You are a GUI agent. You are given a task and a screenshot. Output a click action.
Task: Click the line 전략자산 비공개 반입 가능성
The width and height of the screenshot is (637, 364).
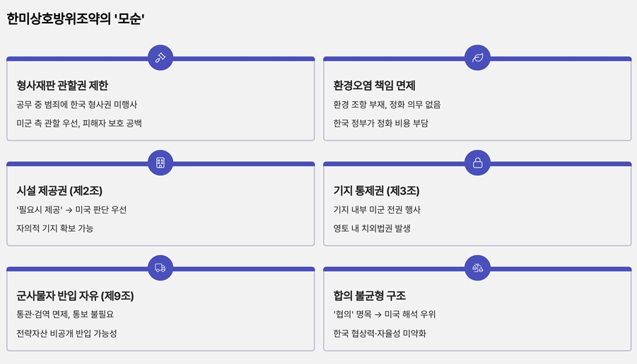pyautogui.click(x=66, y=334)
